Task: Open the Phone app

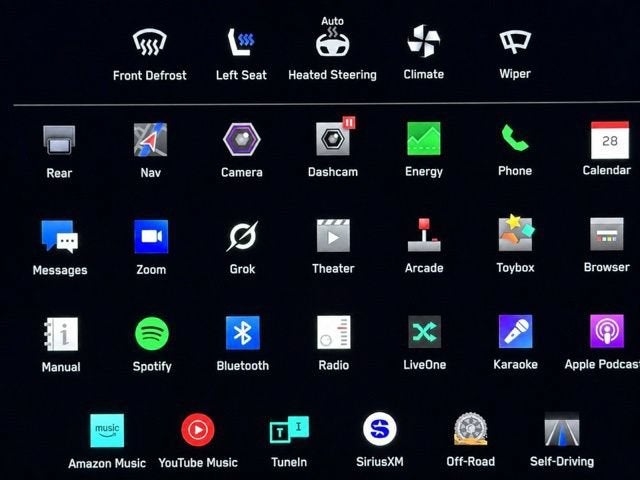Action: (x=515, y=138)
